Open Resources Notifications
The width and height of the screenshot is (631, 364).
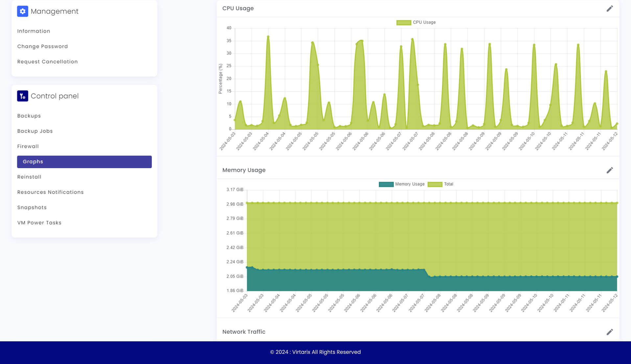tap(50, 192)
